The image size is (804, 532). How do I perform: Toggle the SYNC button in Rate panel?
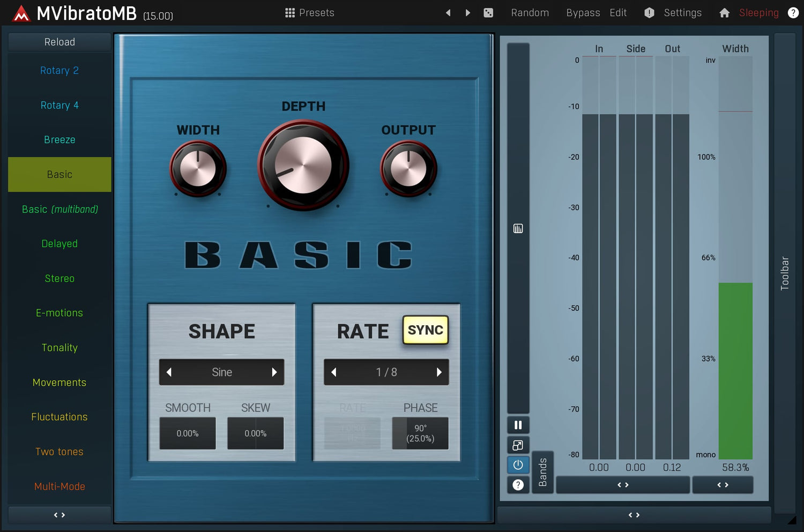coord(425,330)
